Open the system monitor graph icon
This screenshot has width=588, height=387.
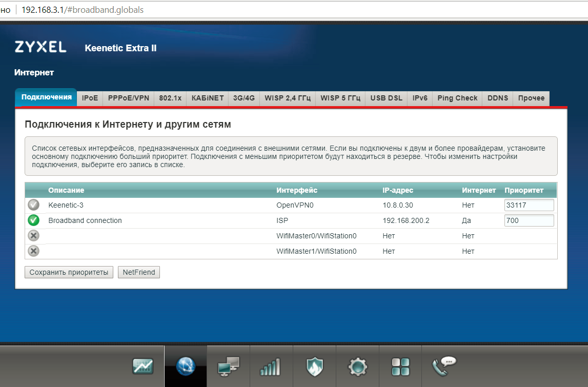point(143,366)
